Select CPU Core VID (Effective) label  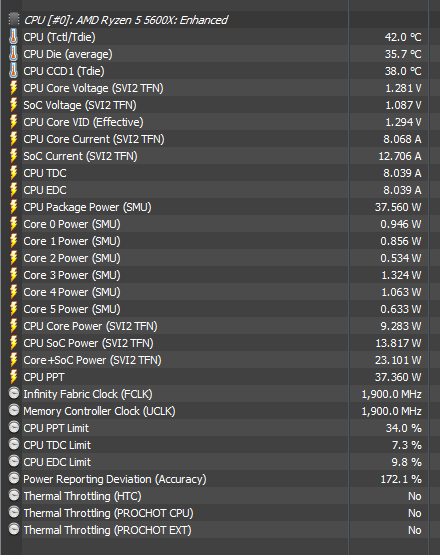pyautogui.click(x=84, y=122)
